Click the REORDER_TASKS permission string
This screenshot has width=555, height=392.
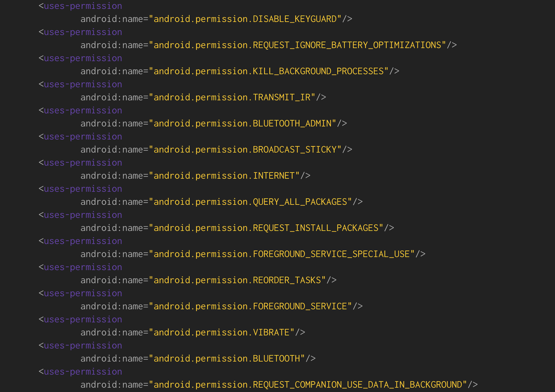pos(238,280)
